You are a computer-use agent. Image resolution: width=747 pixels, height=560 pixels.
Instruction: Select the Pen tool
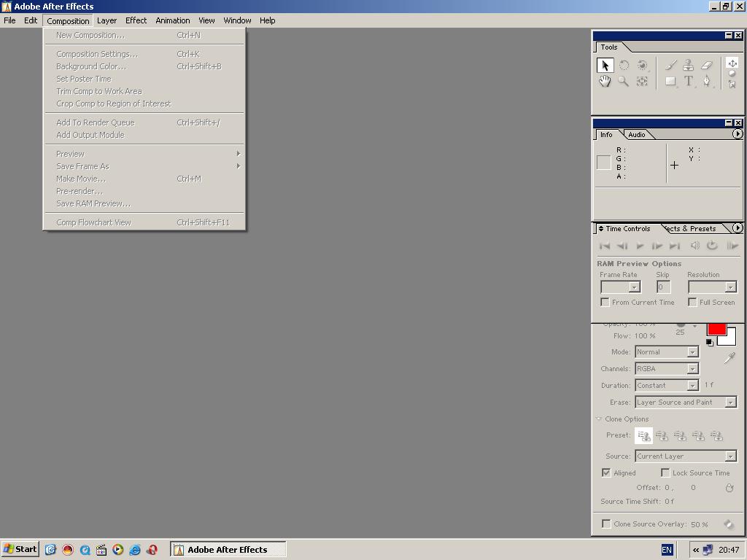pyautogui.click(x=706, y=82)
